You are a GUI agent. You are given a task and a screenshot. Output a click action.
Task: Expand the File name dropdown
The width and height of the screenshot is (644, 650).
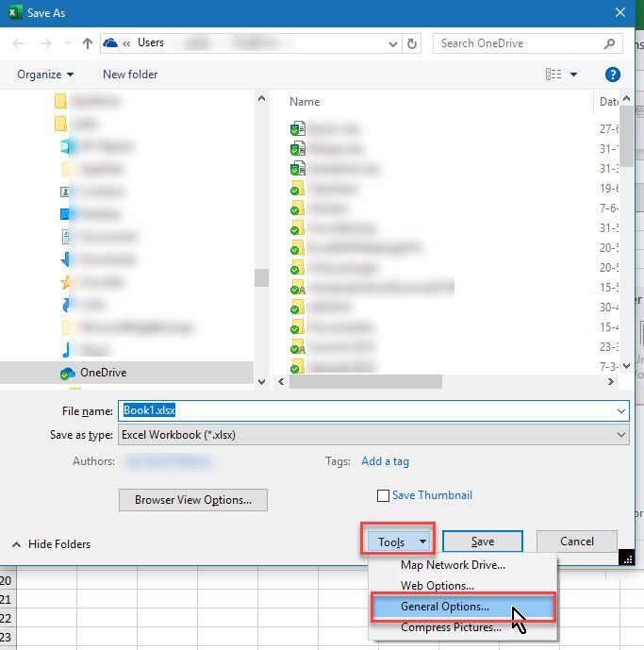click(620, 411)
